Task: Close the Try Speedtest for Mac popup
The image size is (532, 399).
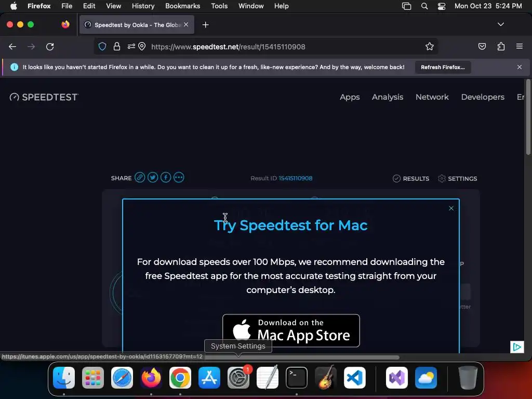Action: pos(451,208)
